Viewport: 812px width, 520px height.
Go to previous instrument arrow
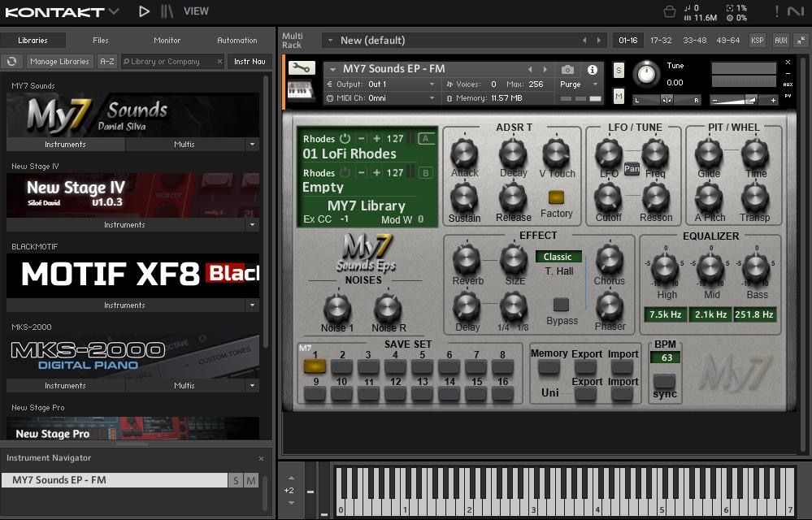click(x=530, y=69)
